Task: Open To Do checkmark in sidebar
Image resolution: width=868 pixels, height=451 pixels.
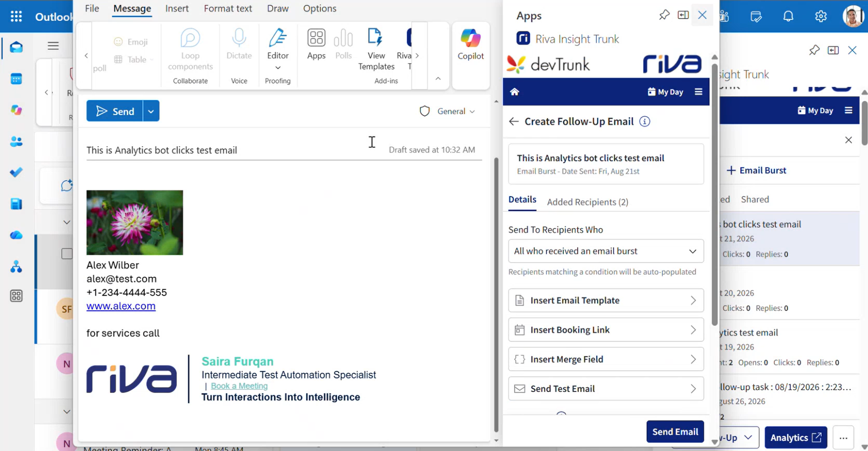Action: click(x=16, y=172)
